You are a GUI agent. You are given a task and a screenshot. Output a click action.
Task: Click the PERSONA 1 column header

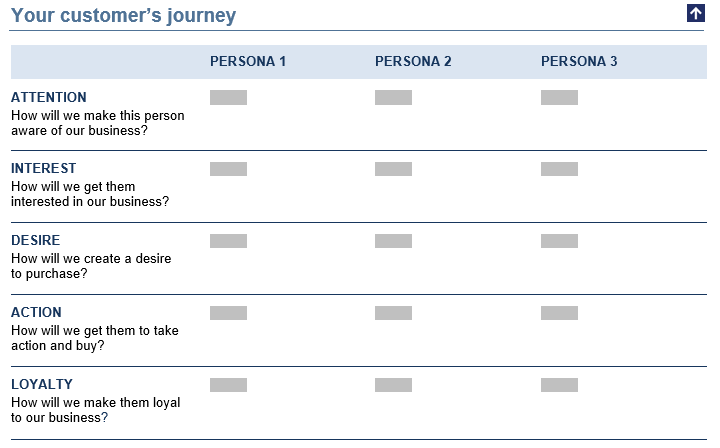pyautogui.click(x=248, y=61)
